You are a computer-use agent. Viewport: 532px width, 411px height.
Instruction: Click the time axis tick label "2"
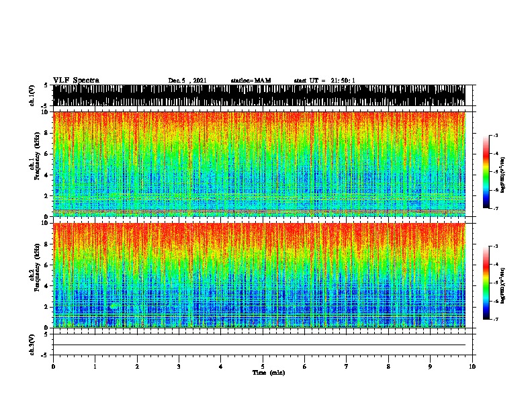pyautogui.click(x=137, y=367)
